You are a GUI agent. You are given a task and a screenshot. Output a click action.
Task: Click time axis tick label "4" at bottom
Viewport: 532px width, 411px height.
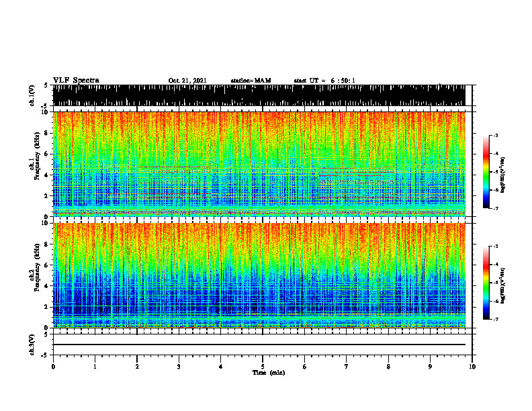point(221,367)
